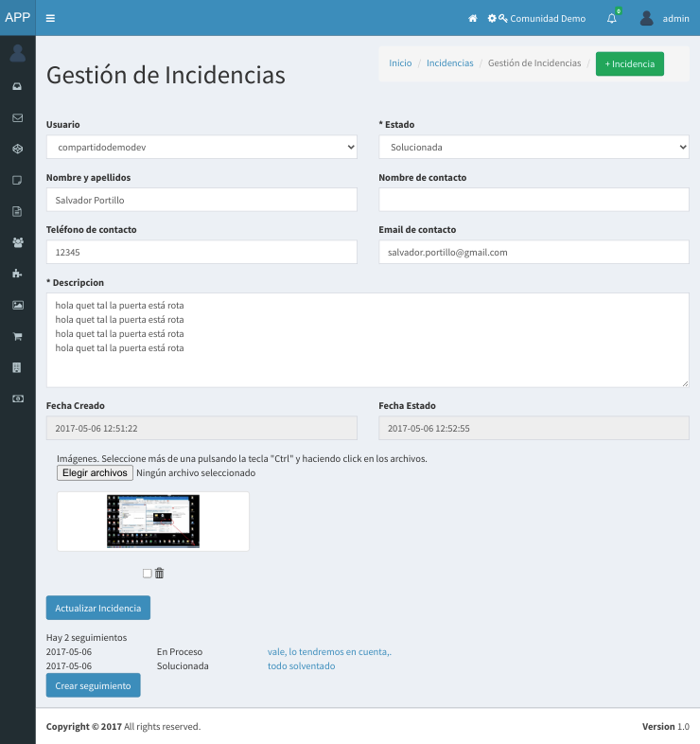Open the inbox tray icon in sidebar
700x744 pixels.
coord(17,87)
